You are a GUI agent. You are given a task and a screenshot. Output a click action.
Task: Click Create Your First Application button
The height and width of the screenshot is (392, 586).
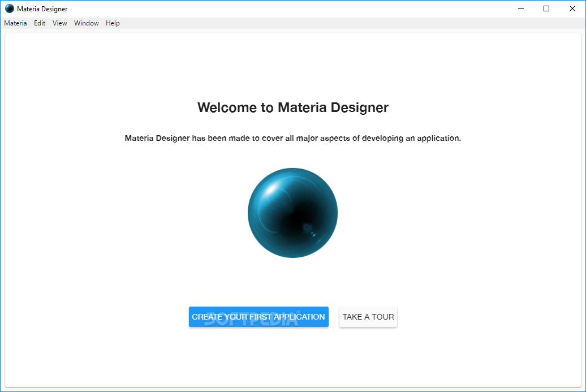pos(258,317)
